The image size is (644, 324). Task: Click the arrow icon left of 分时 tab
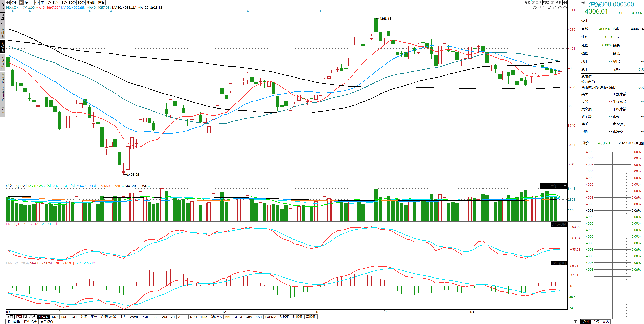click(8, 3)
